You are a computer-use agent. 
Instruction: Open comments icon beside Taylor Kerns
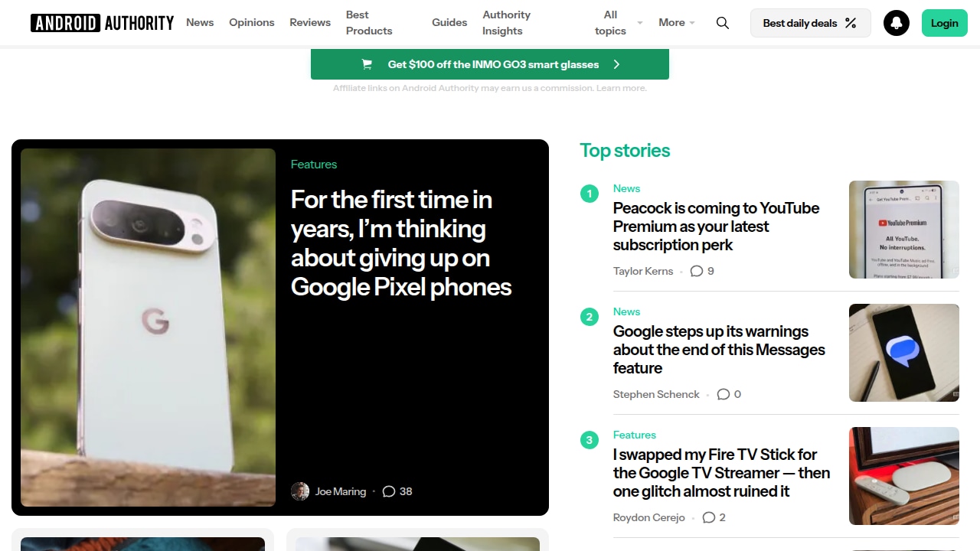point(697,271)
